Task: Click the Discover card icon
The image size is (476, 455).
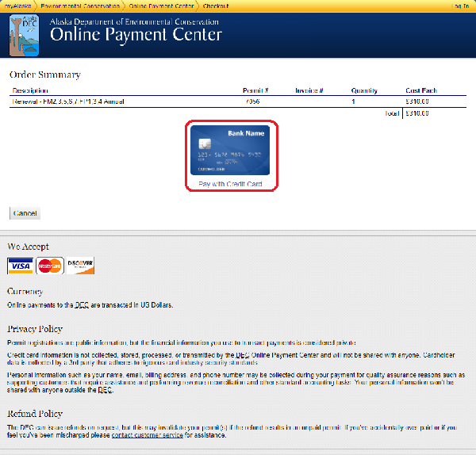Action: click(x=80, y=266)
